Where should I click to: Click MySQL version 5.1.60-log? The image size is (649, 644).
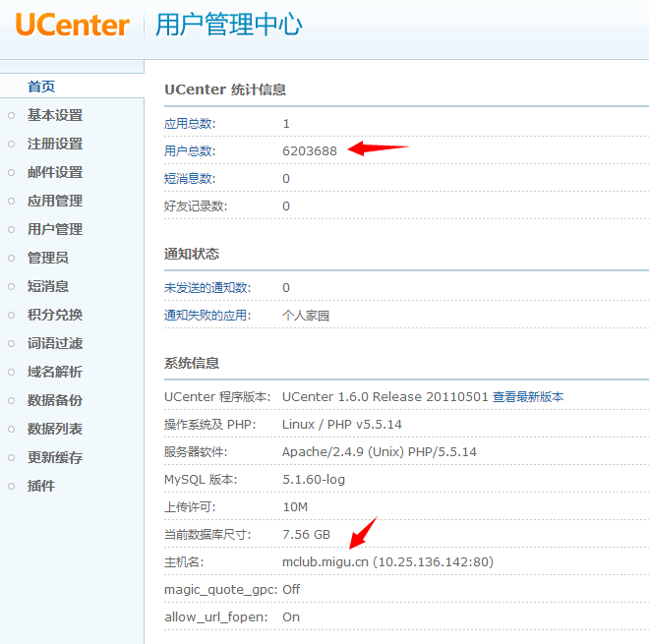pos(314,479)
